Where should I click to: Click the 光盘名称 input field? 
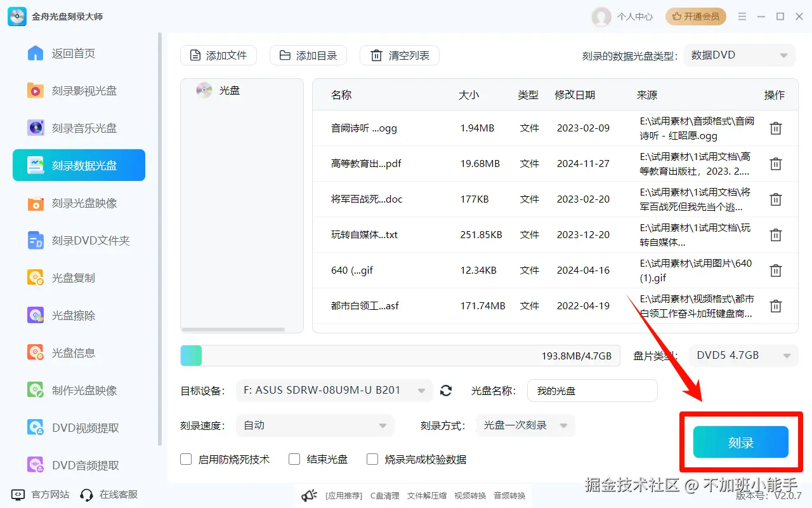pos(592,391)
